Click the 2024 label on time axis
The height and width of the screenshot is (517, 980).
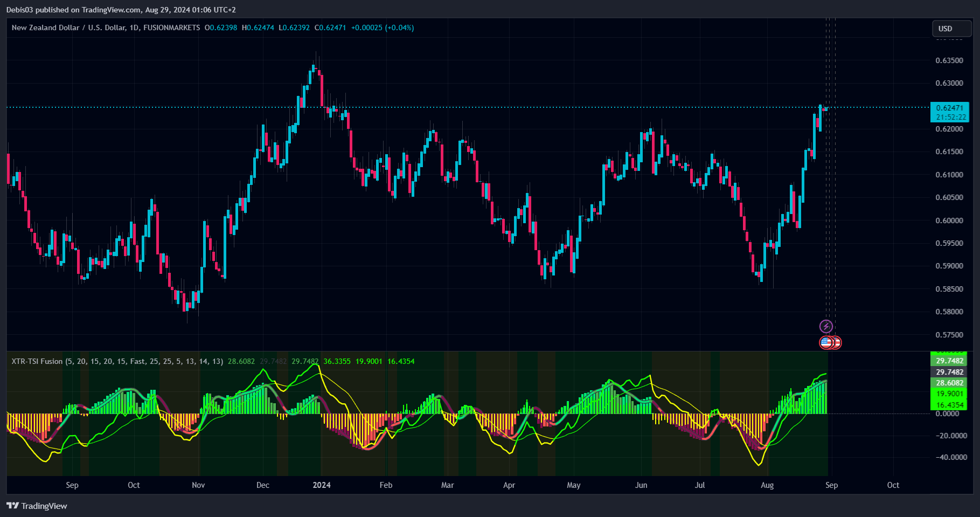coord(322,485)
